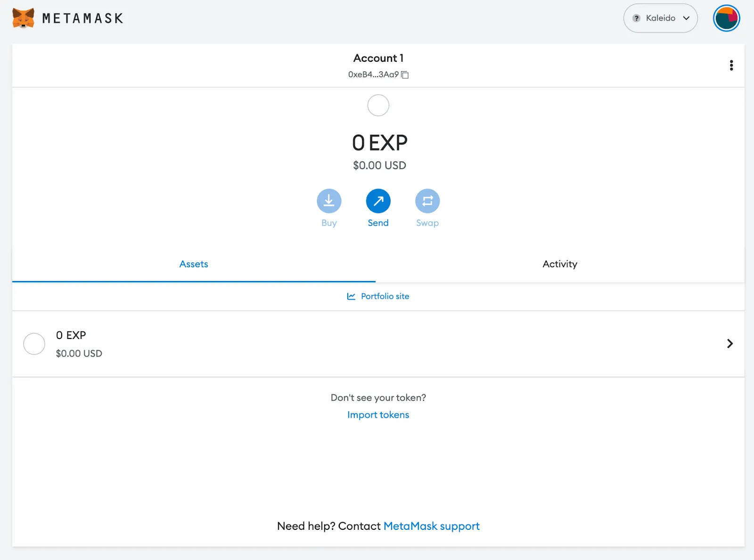The image size is (754, 560).
Task: Click the chevron next to Kaleido
Action: [685, 18]
